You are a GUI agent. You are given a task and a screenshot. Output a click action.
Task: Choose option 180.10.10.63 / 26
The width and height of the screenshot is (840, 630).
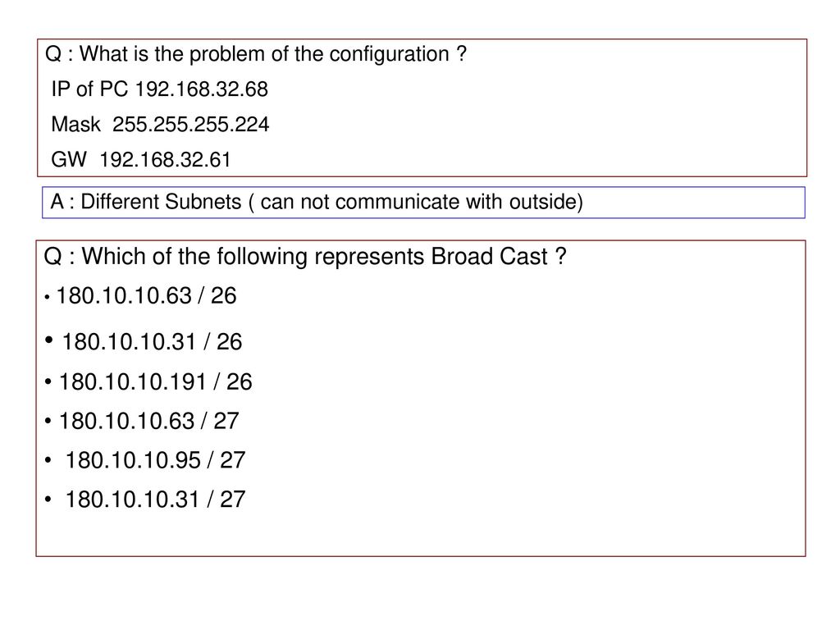coord(146,295)
